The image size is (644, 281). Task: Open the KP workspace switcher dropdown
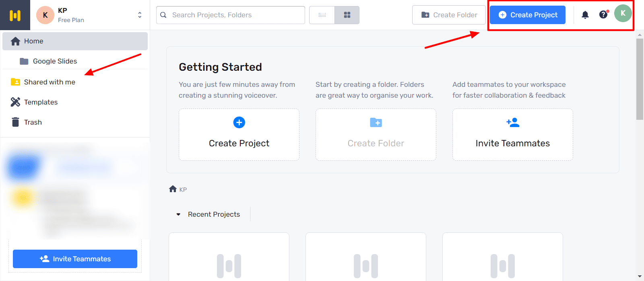pos(140,15)
